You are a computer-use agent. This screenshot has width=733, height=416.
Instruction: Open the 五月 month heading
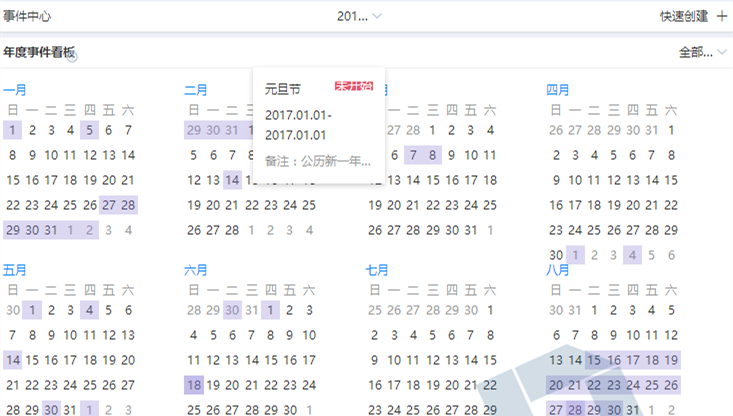pos(14,270)
